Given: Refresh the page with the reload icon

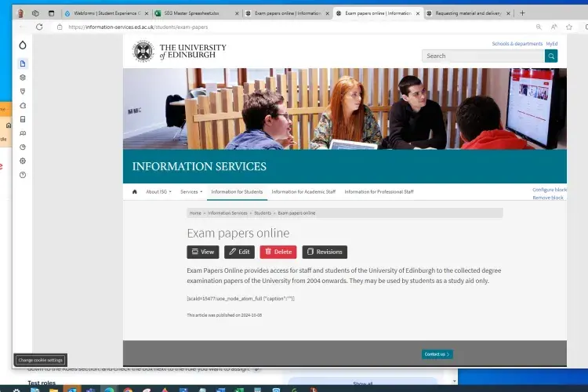Looking at the screenshot, I should point(38,27).
